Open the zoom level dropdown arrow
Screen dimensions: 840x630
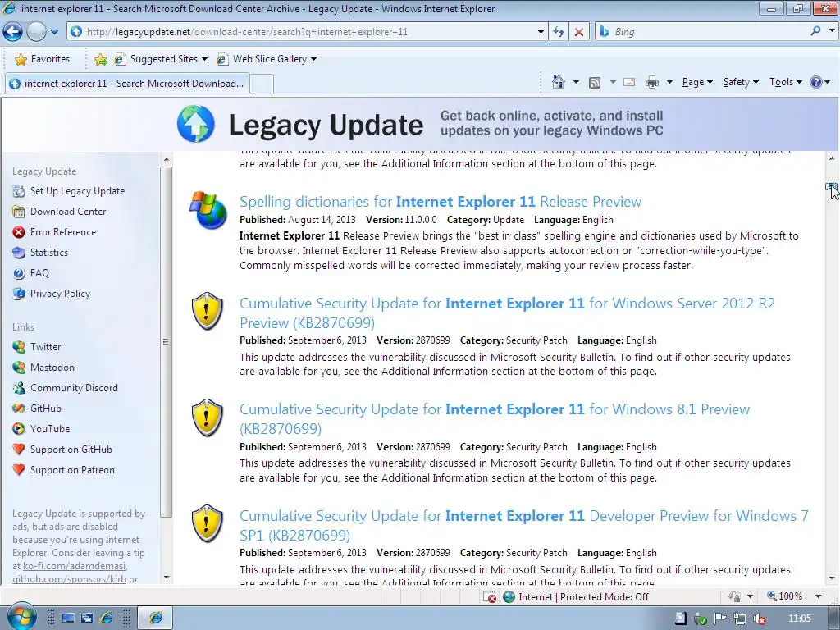click(818, 596)
